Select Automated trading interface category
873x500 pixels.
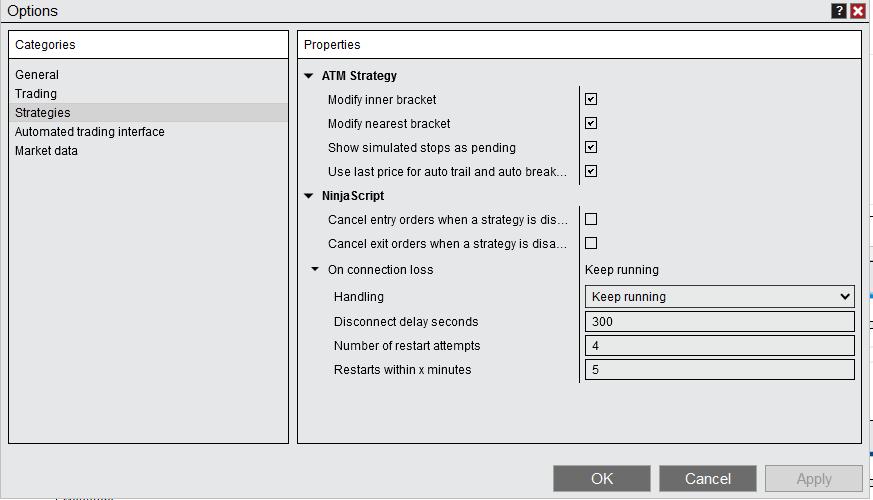point(90,132)
